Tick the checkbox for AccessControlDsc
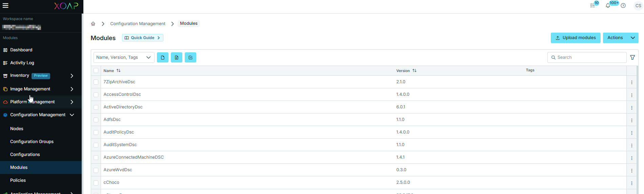Screen dimensions: 644x194 tap(96, 95)
